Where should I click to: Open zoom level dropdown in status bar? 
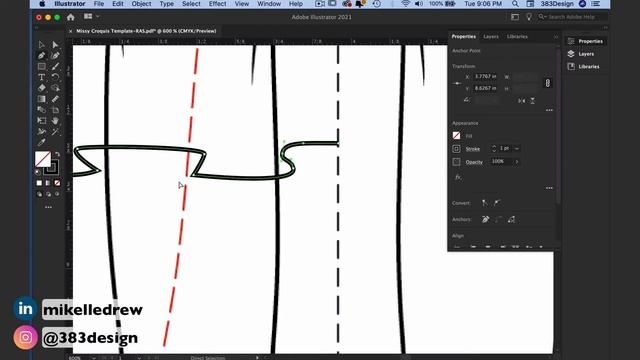tap(94, 358)
